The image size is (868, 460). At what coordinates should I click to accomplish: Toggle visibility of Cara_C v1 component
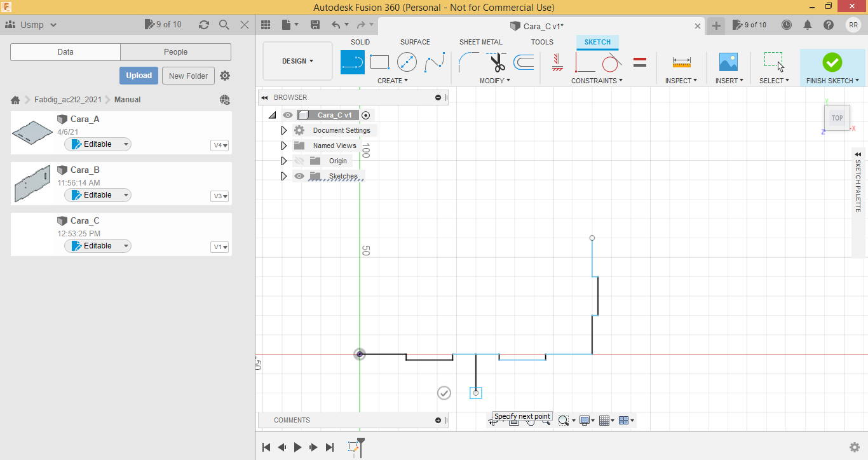click(x=288, y=115)
